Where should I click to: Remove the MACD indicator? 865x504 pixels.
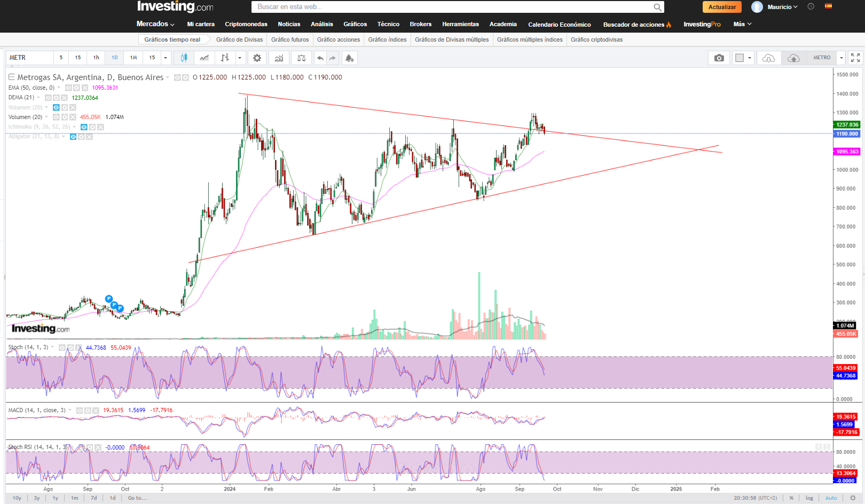[96, 411]
